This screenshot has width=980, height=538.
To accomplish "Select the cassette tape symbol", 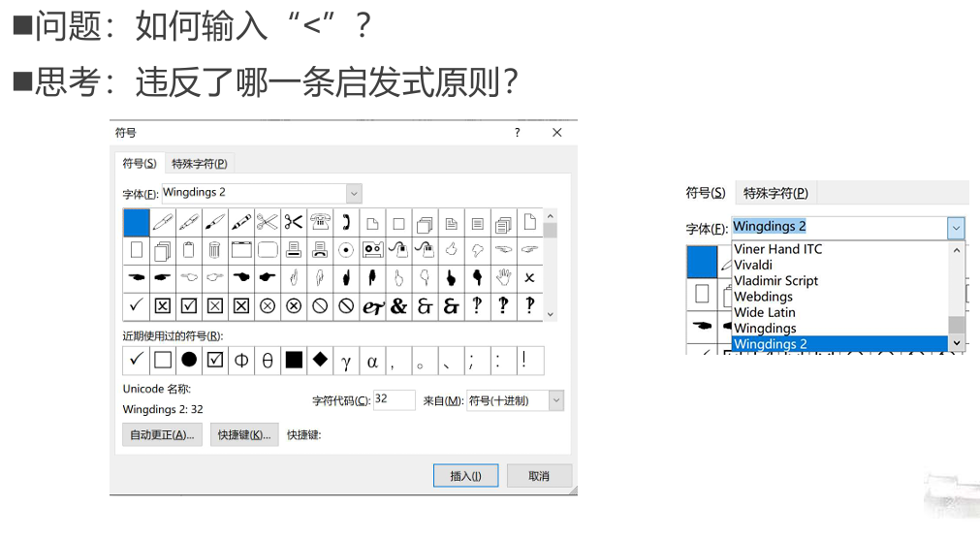I will point(372,250).
